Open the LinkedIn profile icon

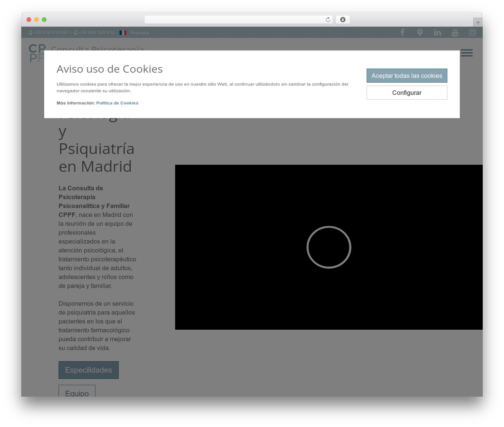pos(437,32)
